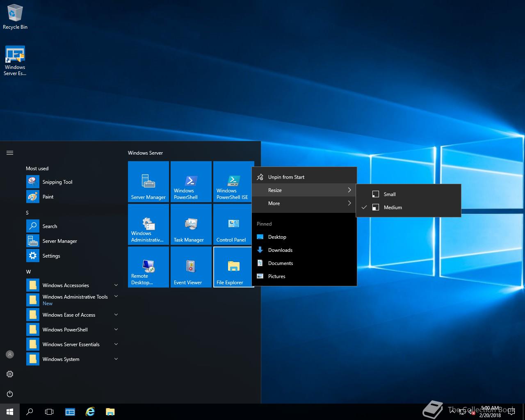This screenshot has width=525, height=420.
Task: Expand Windows Administrative Tools folder
Action: 73,300
